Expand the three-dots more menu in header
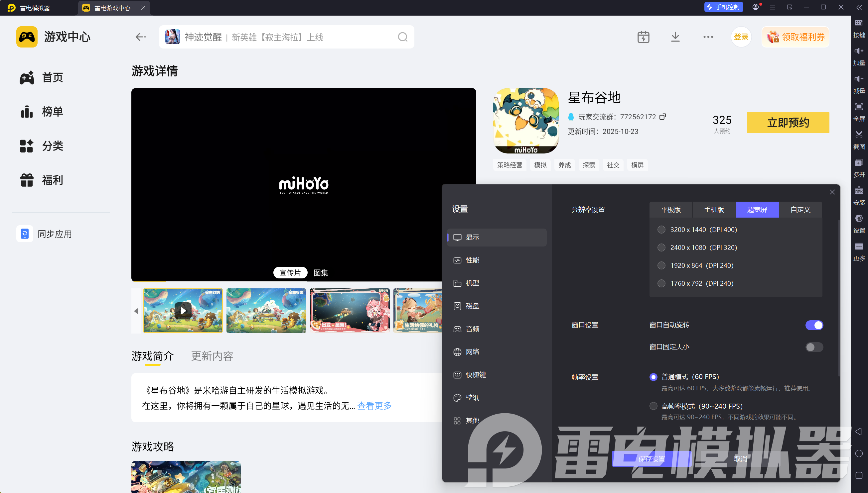868x493 pixels. (708, 37)
